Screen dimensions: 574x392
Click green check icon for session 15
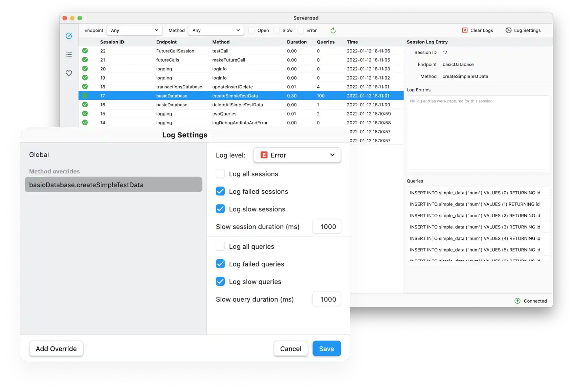tap(85, 113)
